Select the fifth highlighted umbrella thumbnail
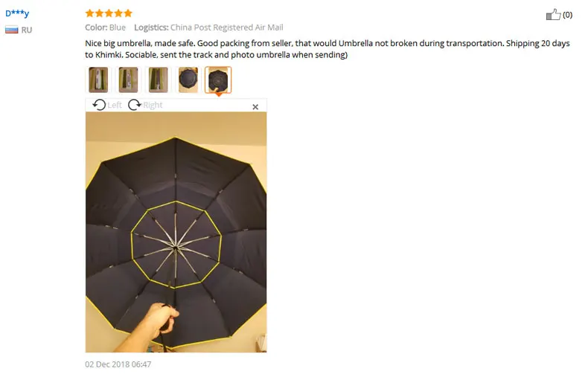Image resolution: width=588 pixels, height=377 pixels. [x=218, y=80]
